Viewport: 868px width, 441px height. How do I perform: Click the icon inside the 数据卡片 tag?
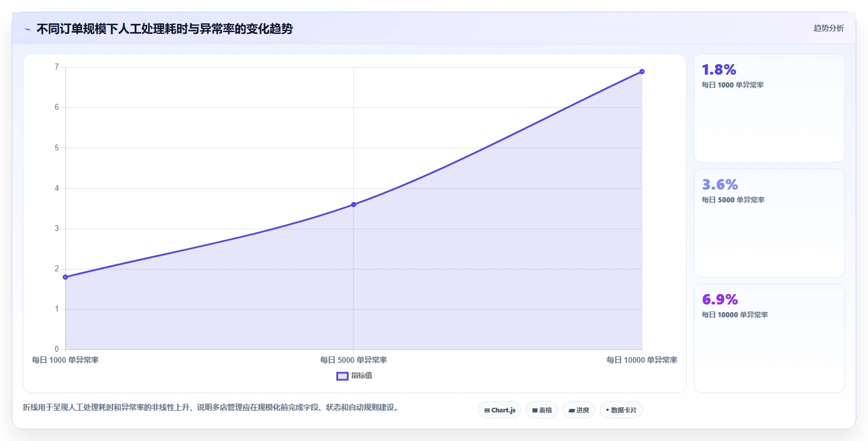607,410
